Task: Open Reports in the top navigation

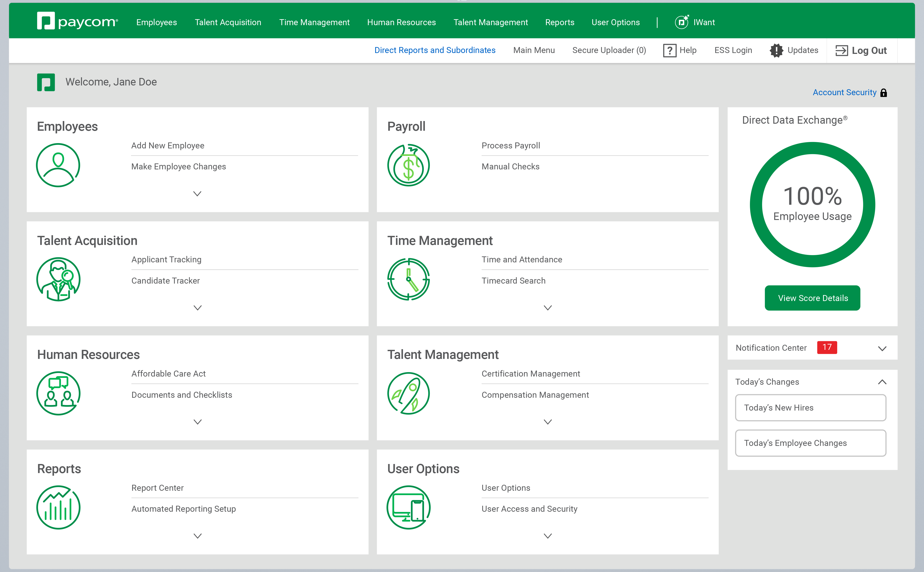Action: coord(559,22)
